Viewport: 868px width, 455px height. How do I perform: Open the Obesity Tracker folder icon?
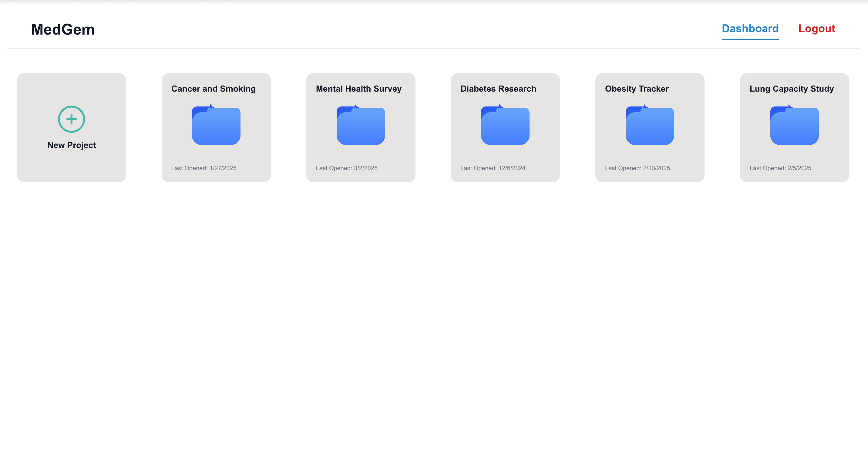650,125
